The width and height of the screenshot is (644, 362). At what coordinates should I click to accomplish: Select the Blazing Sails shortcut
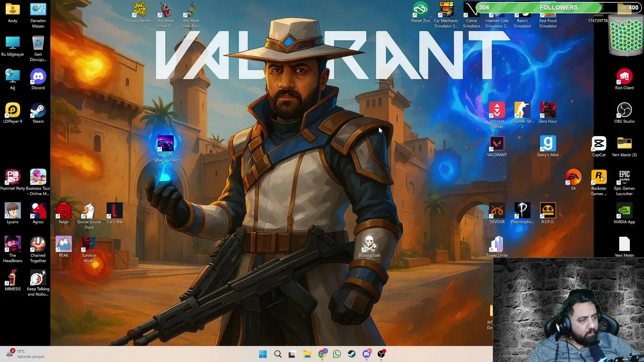pos(369,247)
